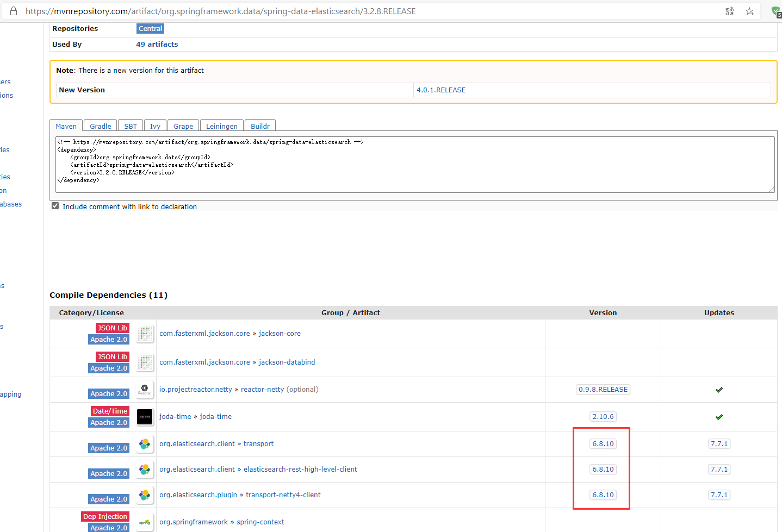Click the Elasticsearch icon for elasticsearch-rest-high-level-client

[145, 468]
